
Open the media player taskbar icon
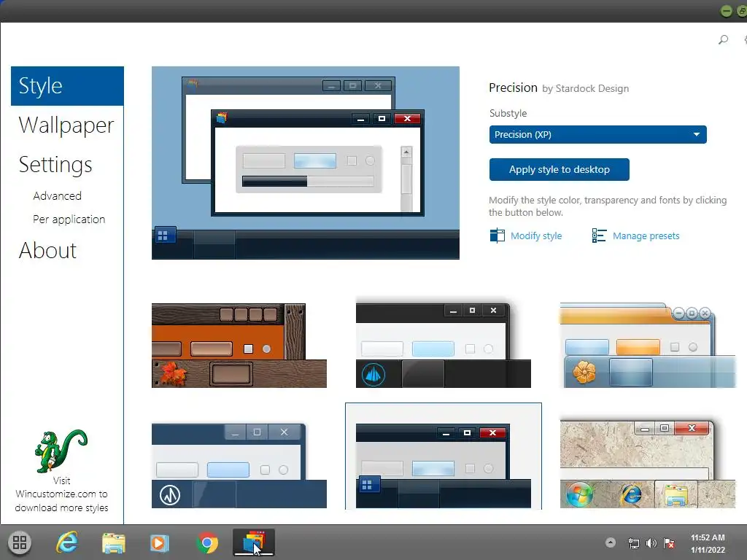pos(159,542)
